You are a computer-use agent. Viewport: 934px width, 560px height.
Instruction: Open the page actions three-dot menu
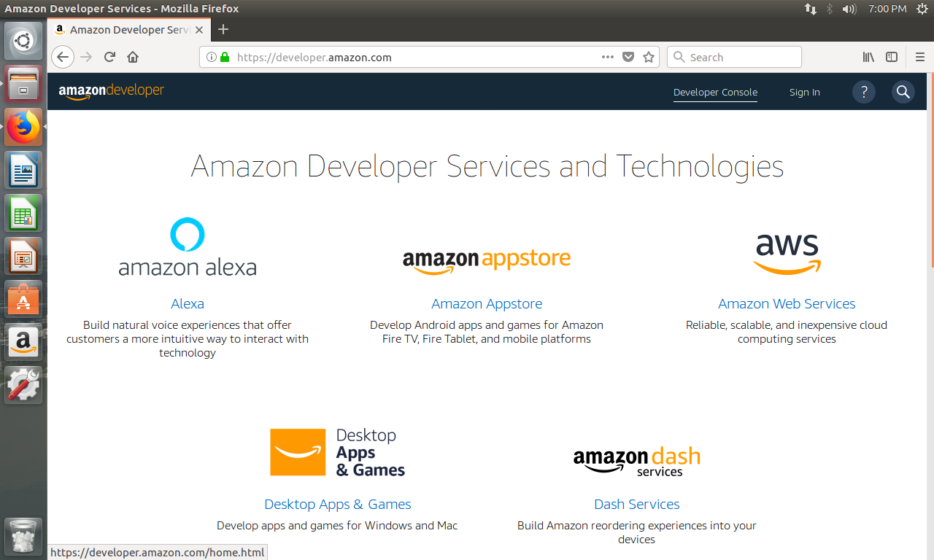(x=608, y=57)
